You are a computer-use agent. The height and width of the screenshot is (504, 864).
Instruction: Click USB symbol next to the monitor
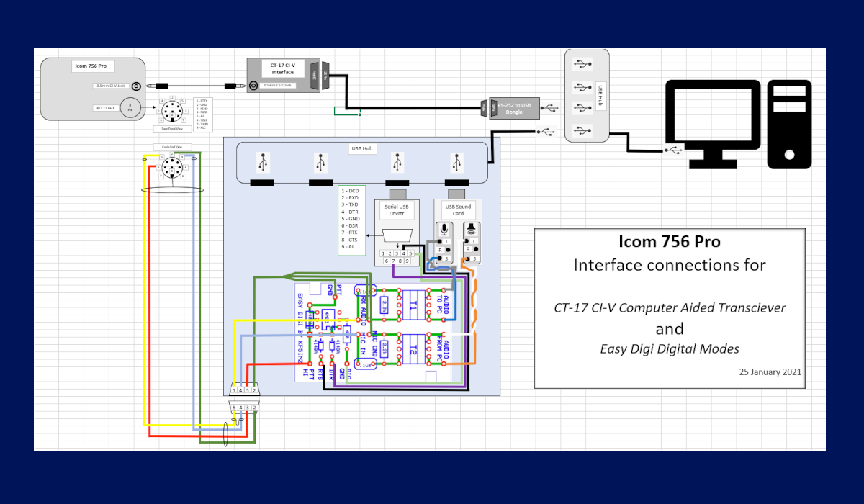coord(674,150)
